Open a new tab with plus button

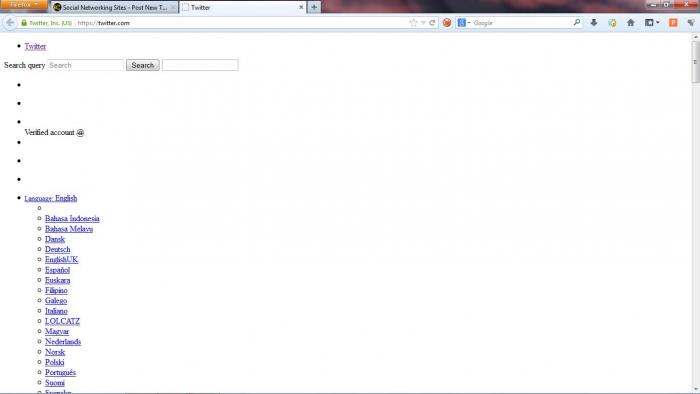click(x=314, y=7)
